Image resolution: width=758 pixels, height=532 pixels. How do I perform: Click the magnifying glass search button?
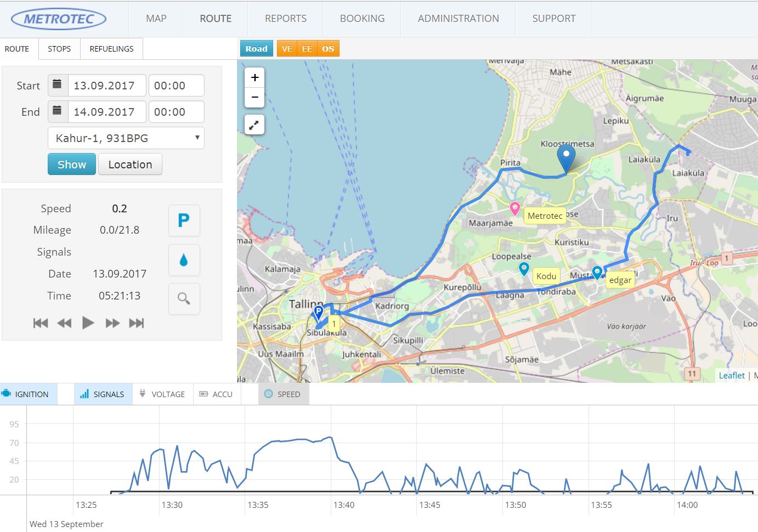[184, 299]
